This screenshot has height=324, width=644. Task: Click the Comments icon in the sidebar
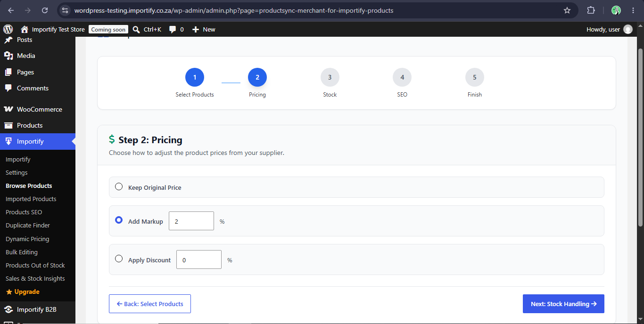click(8, 88)
